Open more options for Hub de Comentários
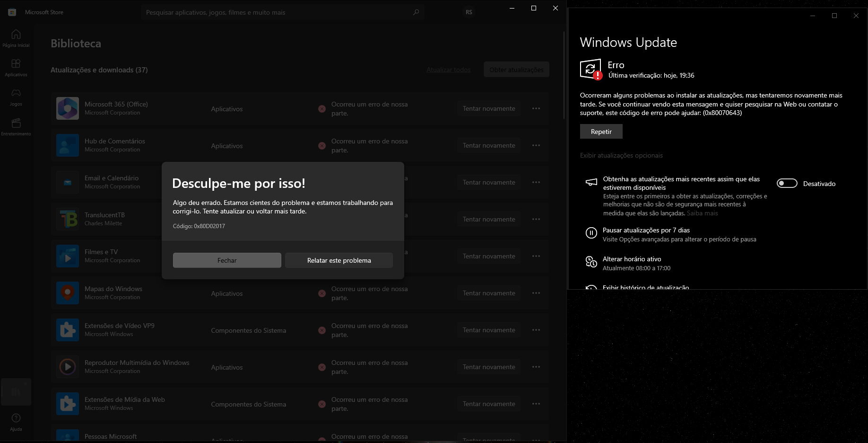 pos(536,145)
